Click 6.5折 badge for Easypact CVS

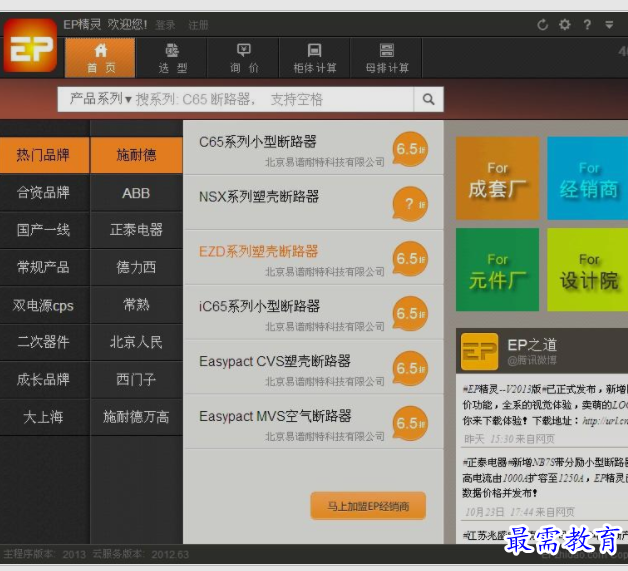click(410, 368)
